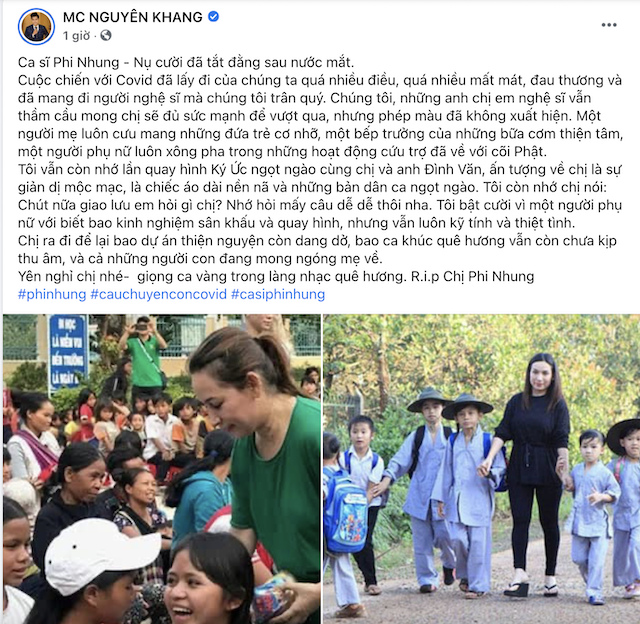Click the blue signboard in the left photo

[x=68, y=352]
